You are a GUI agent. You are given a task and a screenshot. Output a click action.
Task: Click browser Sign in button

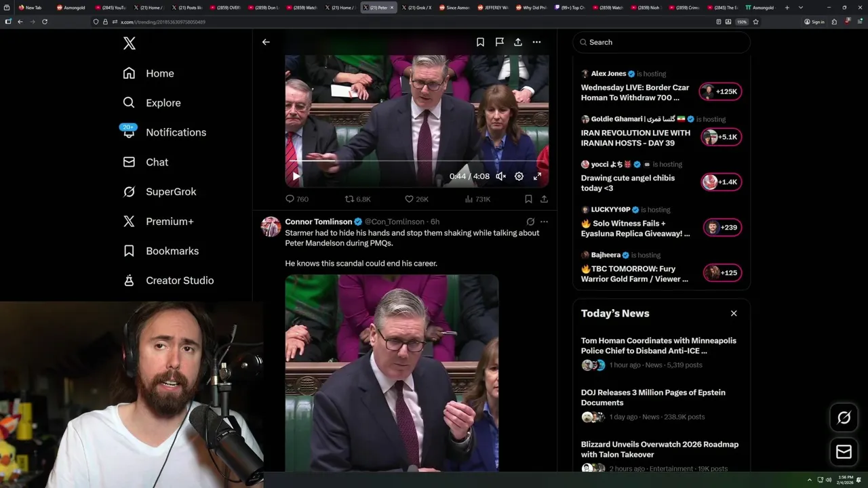coord(814,22)
